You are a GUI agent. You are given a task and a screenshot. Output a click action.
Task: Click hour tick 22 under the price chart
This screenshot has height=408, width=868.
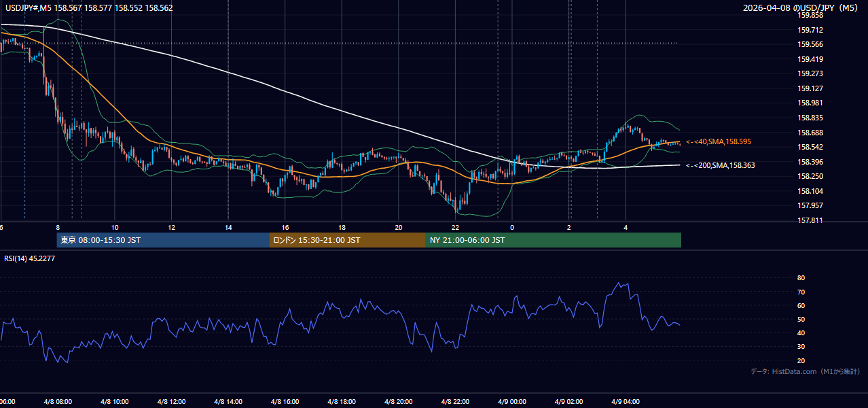point(455,228)
